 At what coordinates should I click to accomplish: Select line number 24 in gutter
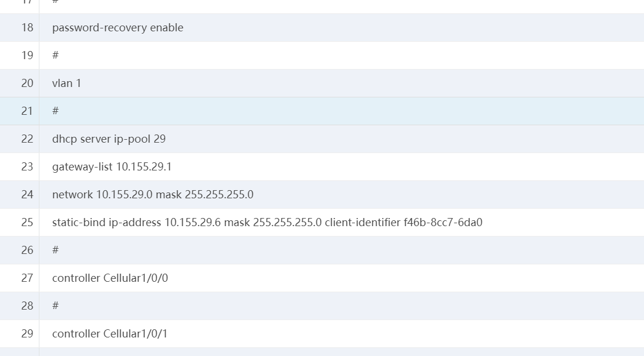pos(27,195)
